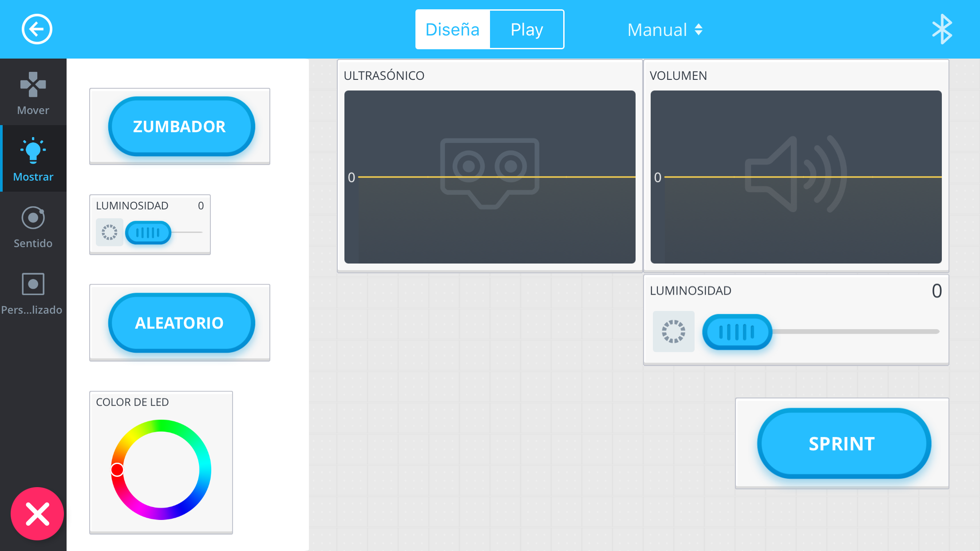The width and height of the screenshot is (980, 551).
Task: Switch to Diseña mode
Action: click(452, 29)
